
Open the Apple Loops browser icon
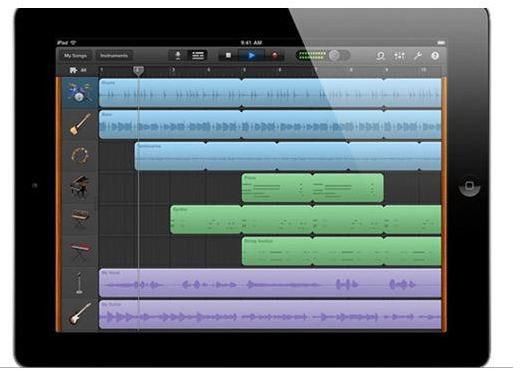tap(381, 56)
